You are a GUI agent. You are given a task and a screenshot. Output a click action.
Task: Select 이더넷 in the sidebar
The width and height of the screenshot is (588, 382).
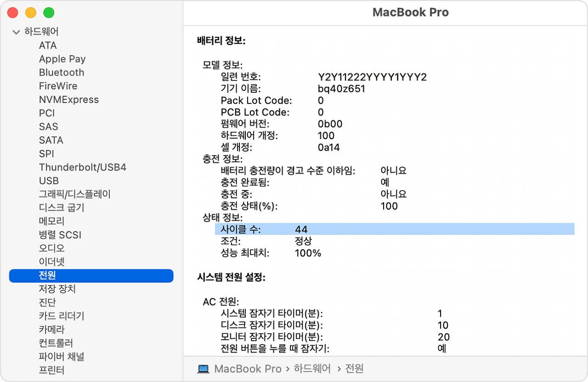[x=52, y=262]
